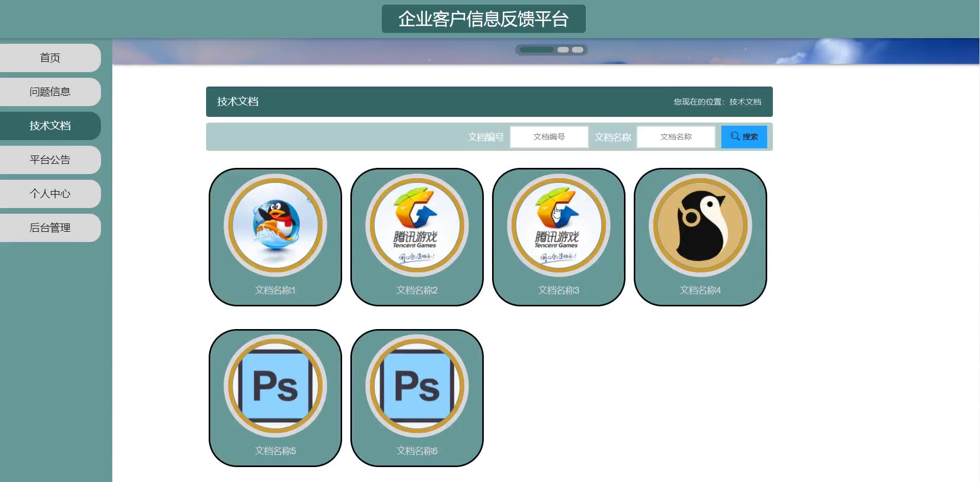Select the third banner carousel indicator

(578, 50)
